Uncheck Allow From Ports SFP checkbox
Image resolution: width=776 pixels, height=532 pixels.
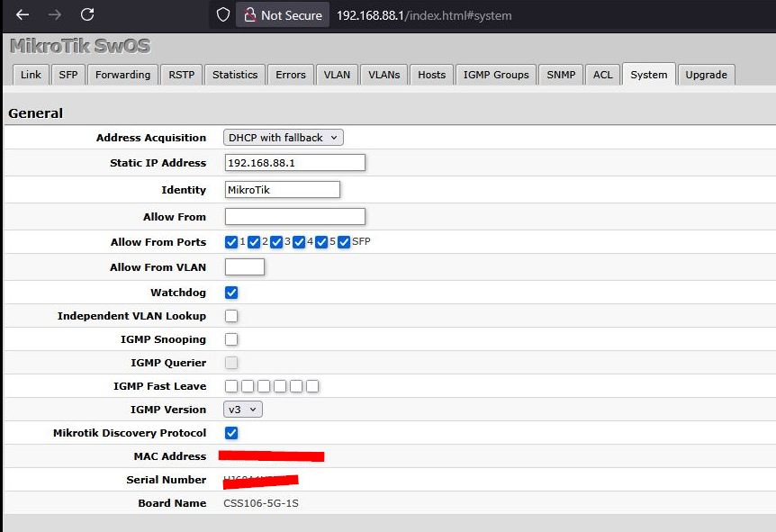click(344, 242)
